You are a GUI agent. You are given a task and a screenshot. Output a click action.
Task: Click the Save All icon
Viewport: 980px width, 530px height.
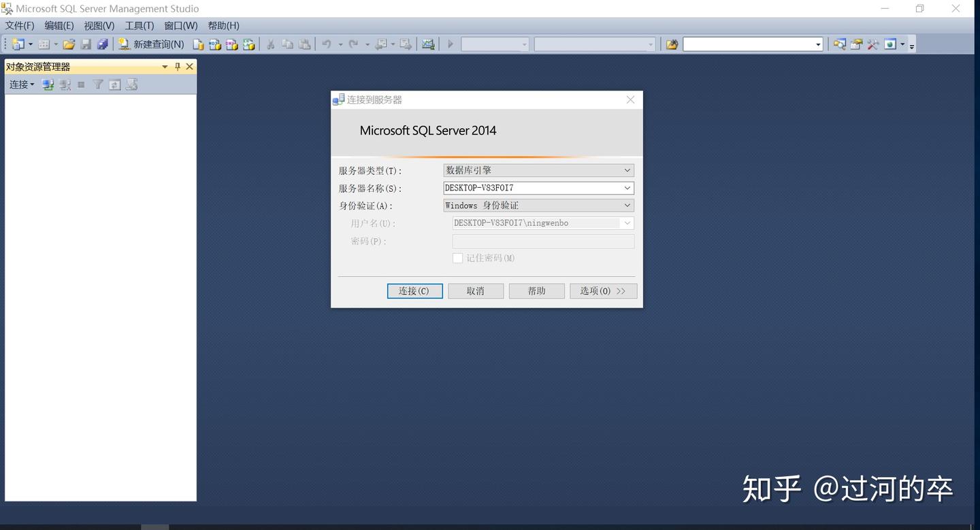tap(103, 44)
